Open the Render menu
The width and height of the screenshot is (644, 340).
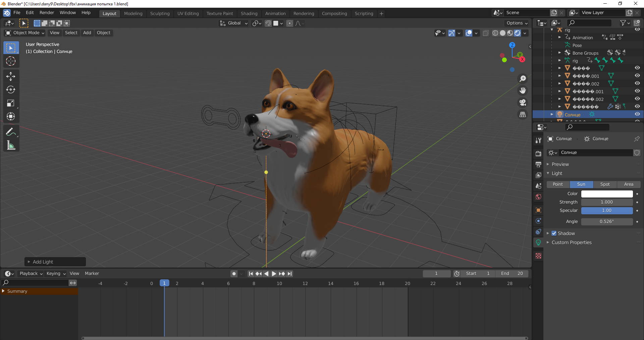click(x=47, y=12)
